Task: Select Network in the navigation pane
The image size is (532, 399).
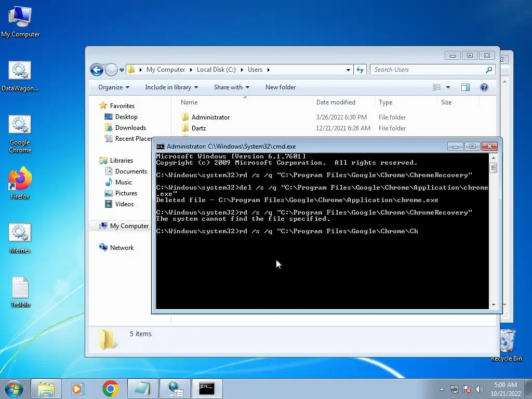Action: [116, 248]
